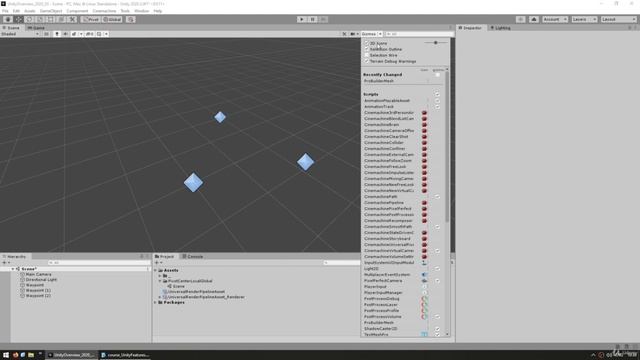Open the Layout dropdown
This screenshot has height=360, width=640.
point(618,19)
